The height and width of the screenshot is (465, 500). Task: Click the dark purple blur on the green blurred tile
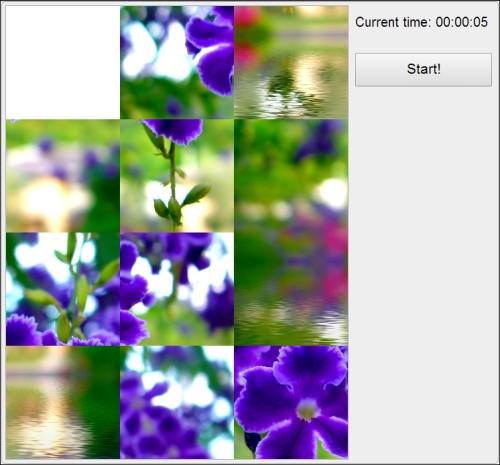(317, 142)
